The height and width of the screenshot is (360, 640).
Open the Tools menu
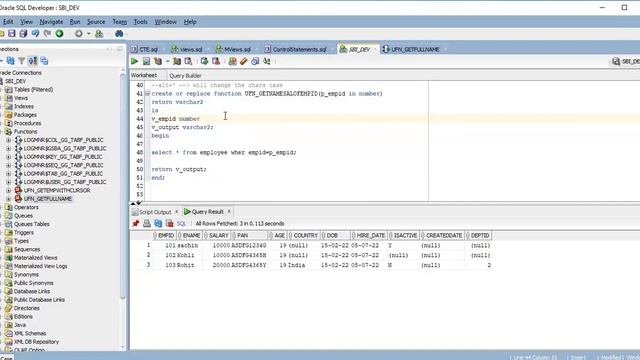coord(140,22)
